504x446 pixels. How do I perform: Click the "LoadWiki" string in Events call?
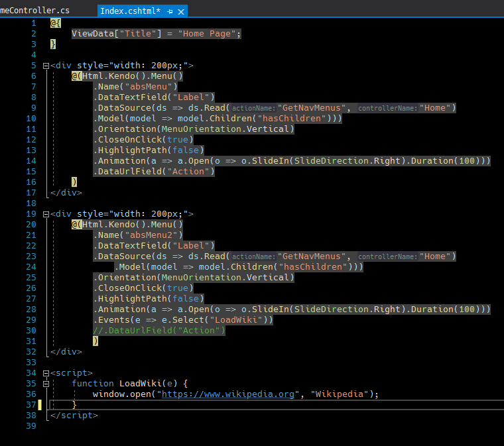pos(237,320)
